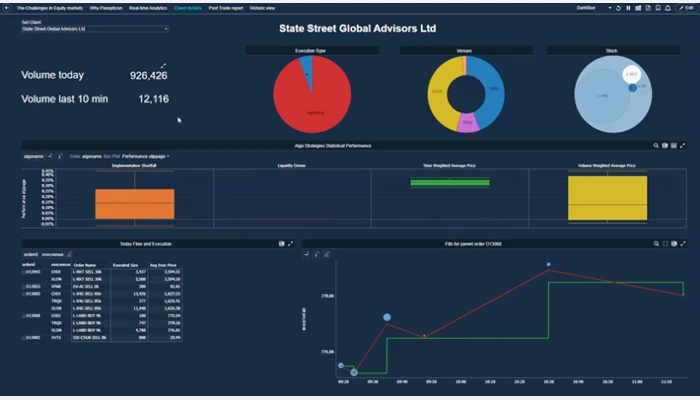Click the green Time Weighted Average Price box
This screenshot has width=700, height=400.
(x=450, y=183)
